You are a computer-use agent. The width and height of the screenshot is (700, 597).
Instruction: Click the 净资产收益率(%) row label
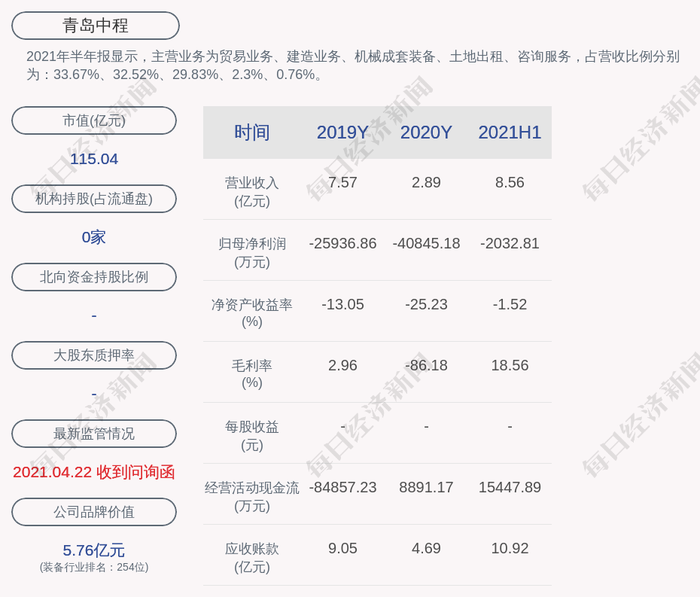(252, 313)
